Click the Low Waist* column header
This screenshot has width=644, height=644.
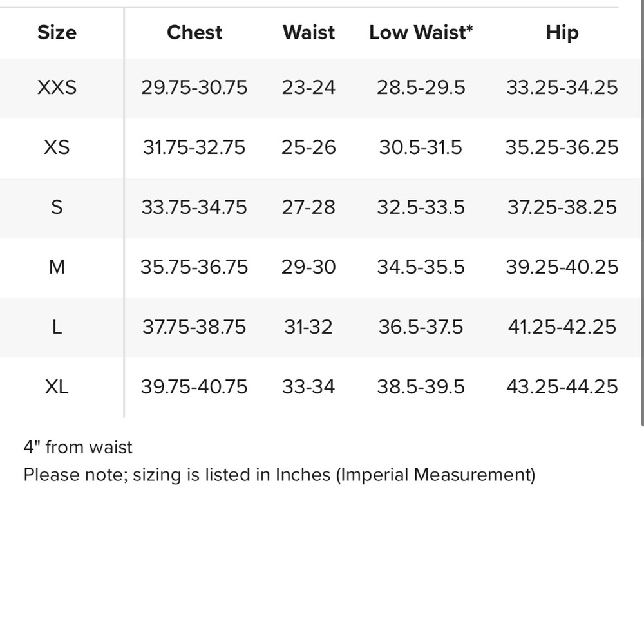point(421,32)
